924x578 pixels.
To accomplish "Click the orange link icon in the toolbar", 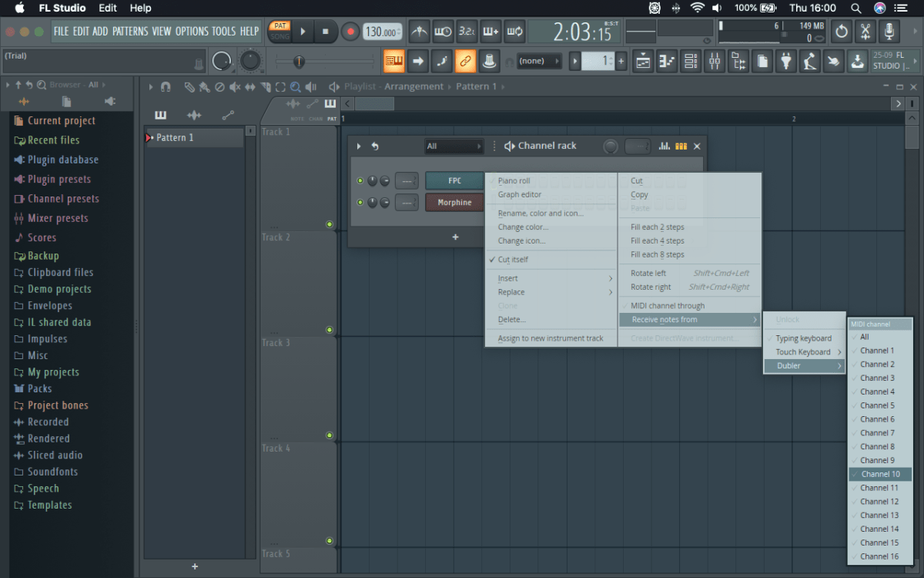I will 465,60.
